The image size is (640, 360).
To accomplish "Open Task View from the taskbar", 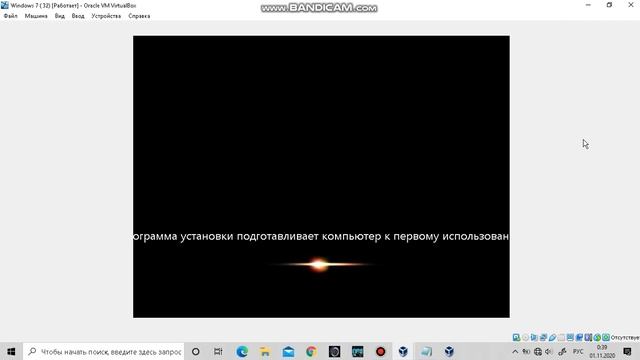I will coord(218,351).
